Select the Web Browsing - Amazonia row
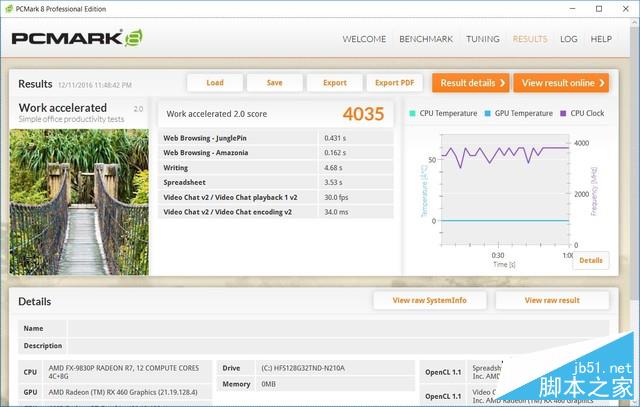The image size is (640, 407). click(x=276, y=153)
